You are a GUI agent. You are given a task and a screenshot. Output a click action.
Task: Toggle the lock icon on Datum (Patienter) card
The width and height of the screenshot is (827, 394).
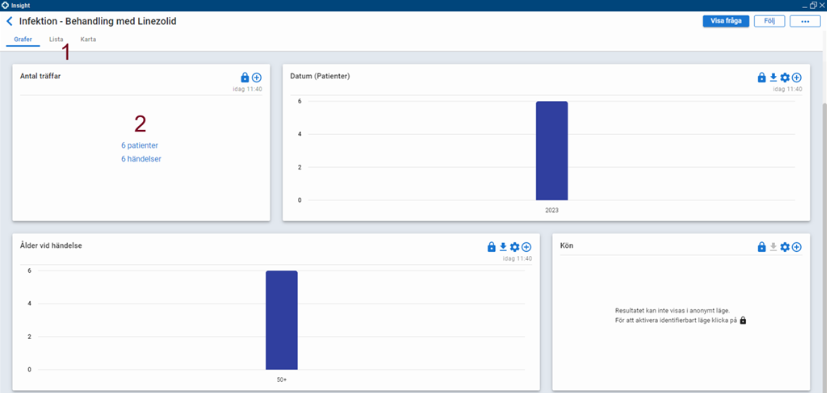tap(762, 78)
